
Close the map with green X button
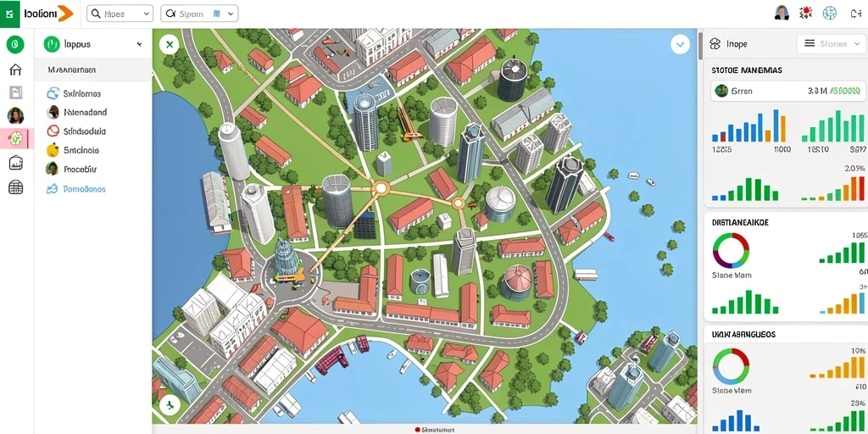[170, 44]
